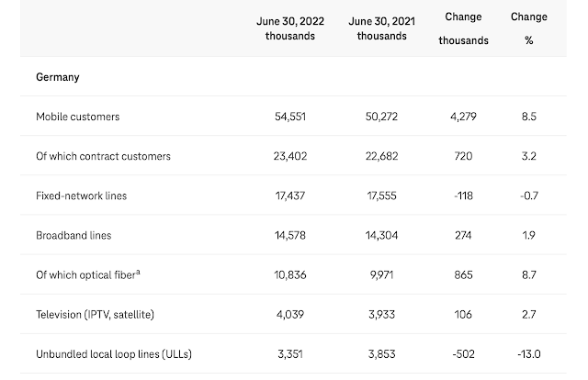Select the 3,933 television 2021 value
The image size is (588, 380).
[382, 315]
